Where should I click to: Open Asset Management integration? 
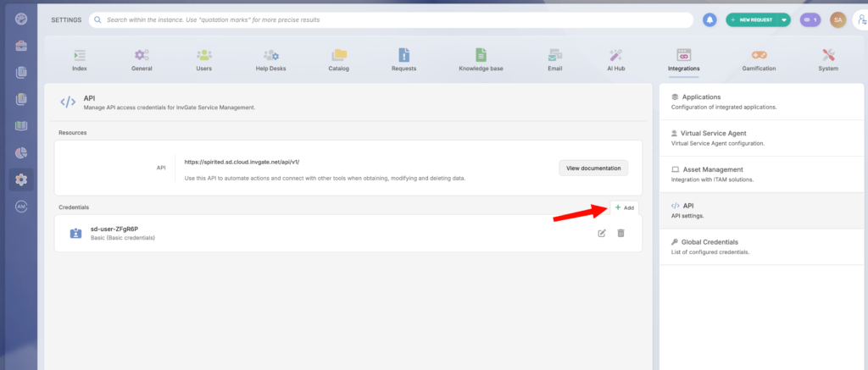pos(762,174)
